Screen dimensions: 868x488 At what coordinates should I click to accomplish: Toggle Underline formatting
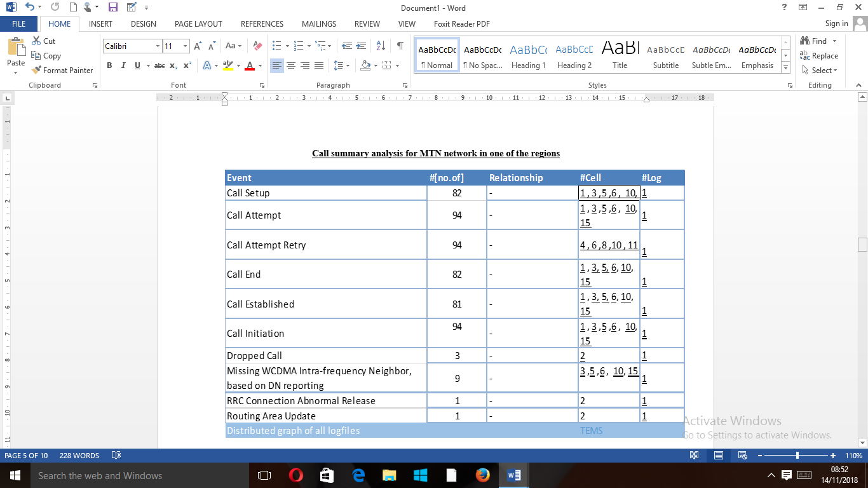click(x=138, y=65)
